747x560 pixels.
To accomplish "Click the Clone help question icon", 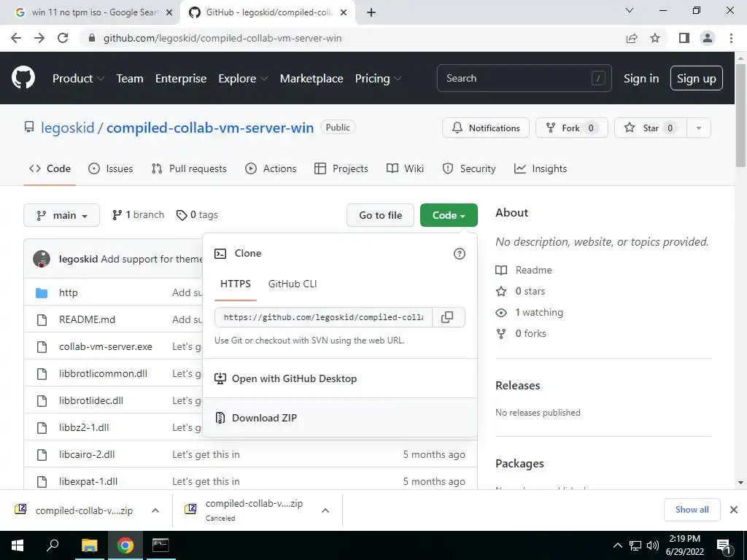I will click(460, 254).
